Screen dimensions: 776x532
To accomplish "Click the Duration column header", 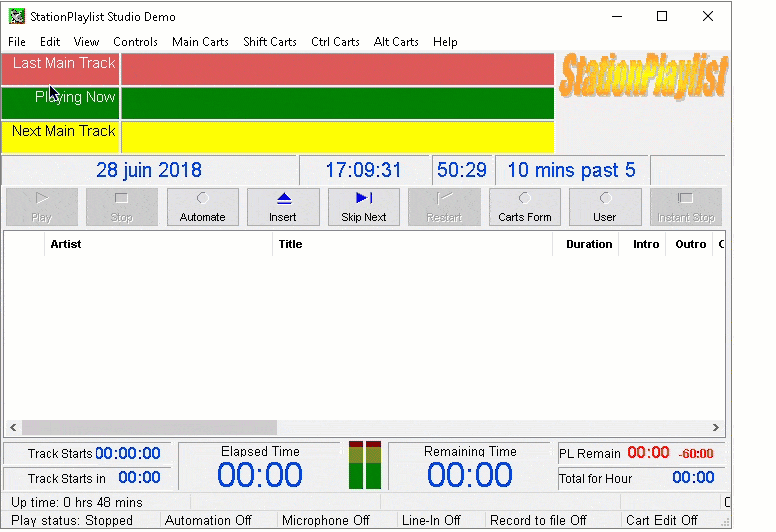I will [x=585, y=244].
